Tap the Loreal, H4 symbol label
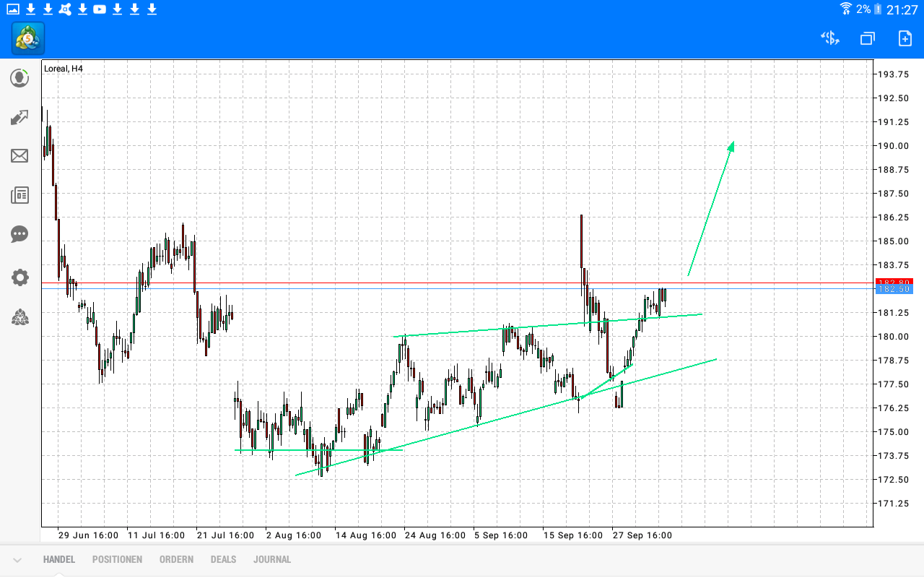924x578 pixels. coord(64,70)
